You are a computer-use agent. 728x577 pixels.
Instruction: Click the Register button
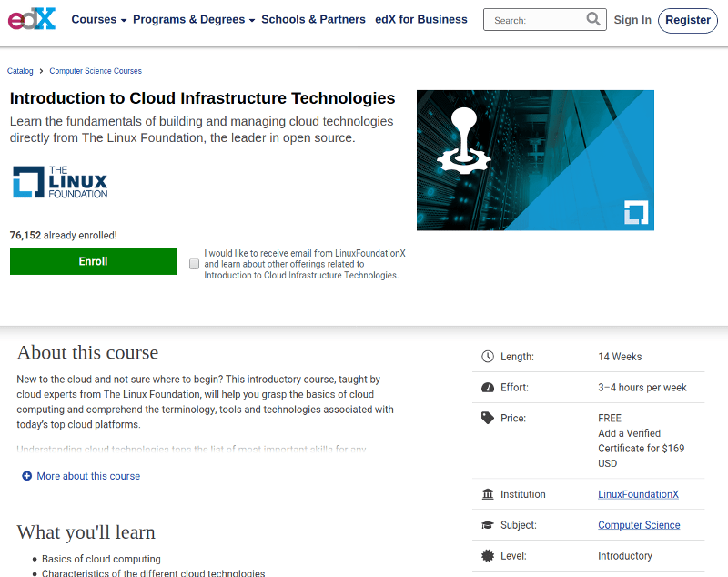click(688, 20)
